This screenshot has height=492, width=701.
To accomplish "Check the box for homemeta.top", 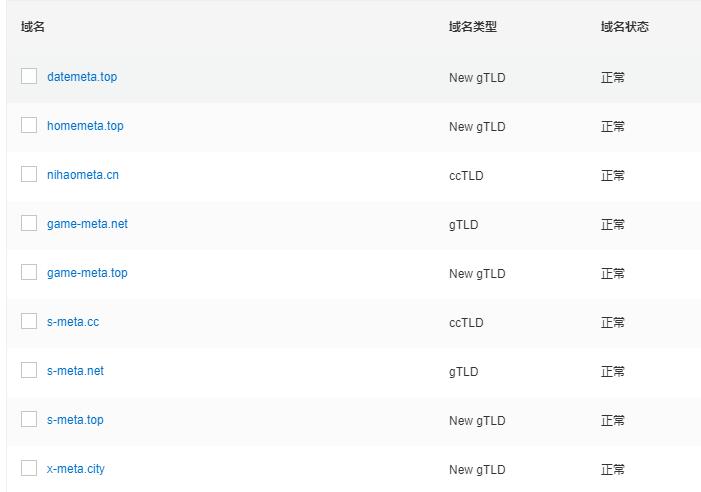I will [29, 125].
